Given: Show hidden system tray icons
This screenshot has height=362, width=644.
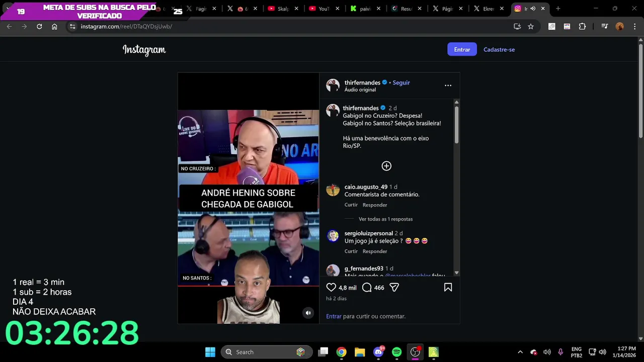Looking at the screenshot, I should point(520,352).
